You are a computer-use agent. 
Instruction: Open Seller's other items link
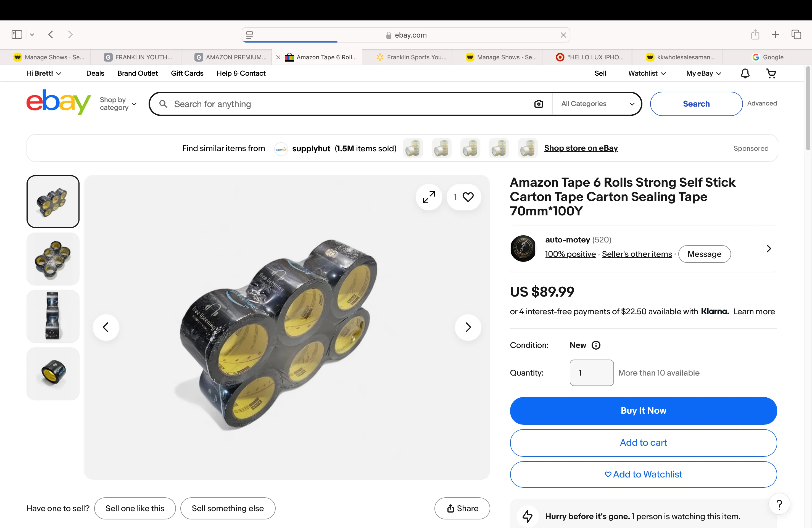637,254
